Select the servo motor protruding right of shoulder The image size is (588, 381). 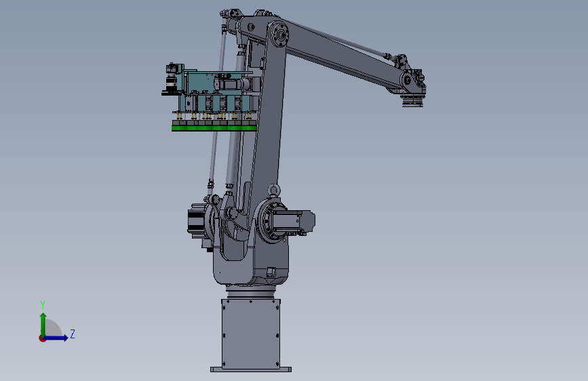click(293, 222)
